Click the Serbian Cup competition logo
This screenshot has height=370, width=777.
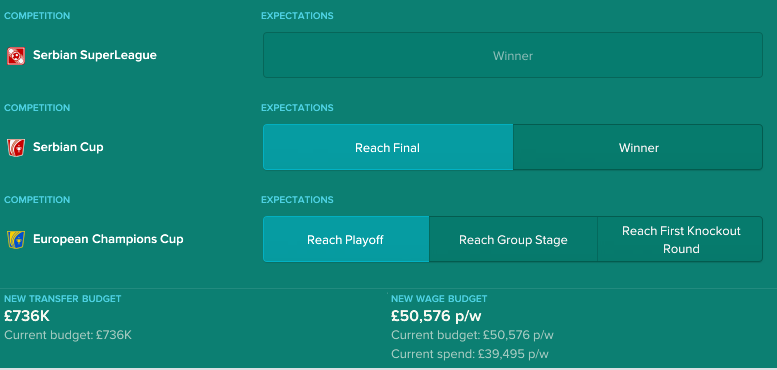pos(16,148)
